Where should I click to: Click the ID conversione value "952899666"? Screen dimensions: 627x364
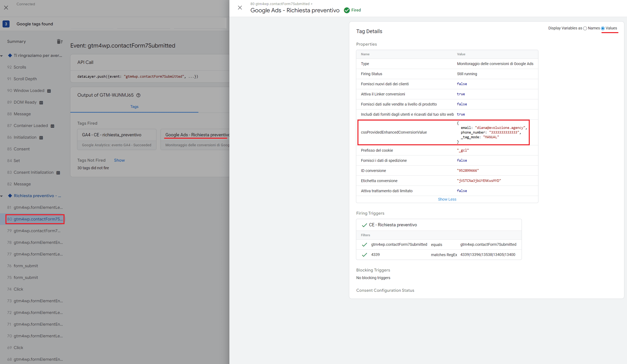tap(468, 171)
